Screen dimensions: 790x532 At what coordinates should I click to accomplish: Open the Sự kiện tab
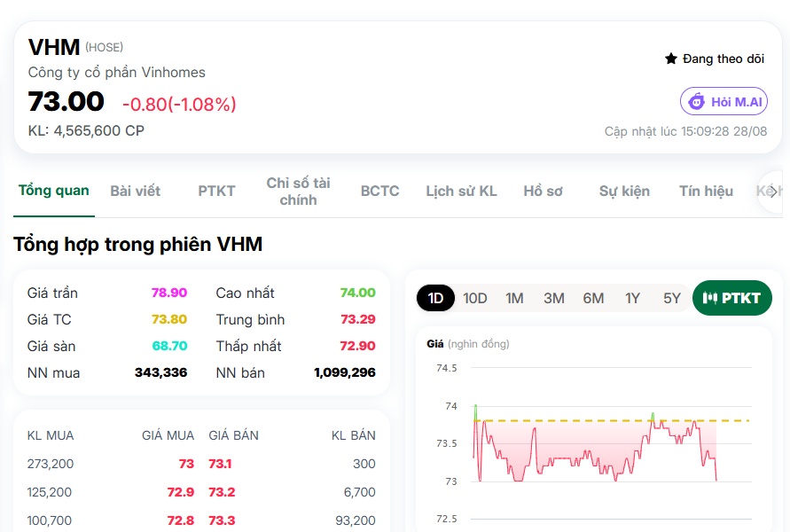coord(625,192)
